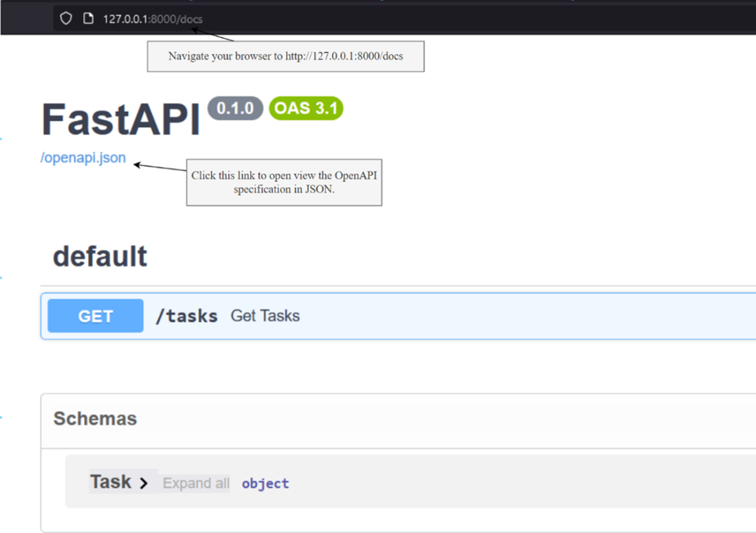Click the Task schema name
Image resolution: width=756 pixels, height=533 pixels.
tap(111, 482)
